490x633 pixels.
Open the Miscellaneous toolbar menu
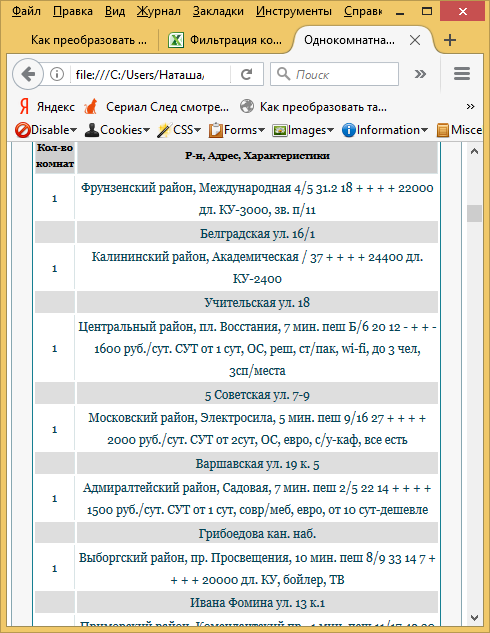pos(459,130)
